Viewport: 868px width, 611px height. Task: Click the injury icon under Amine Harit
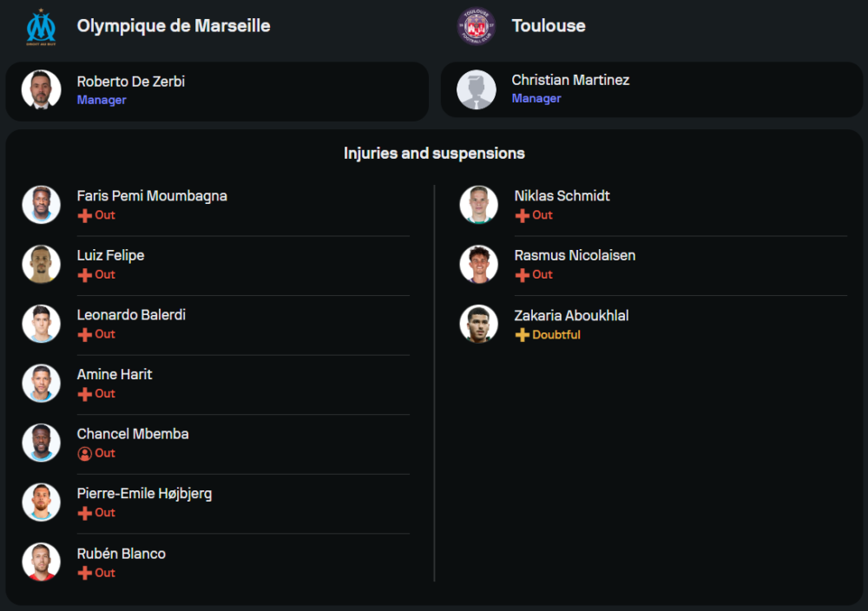[84, 394]
